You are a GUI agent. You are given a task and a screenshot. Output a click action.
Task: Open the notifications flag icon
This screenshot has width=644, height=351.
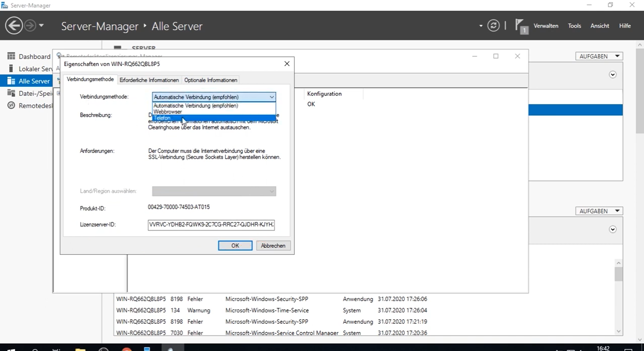pyautogui.click(x=520, y=26)
